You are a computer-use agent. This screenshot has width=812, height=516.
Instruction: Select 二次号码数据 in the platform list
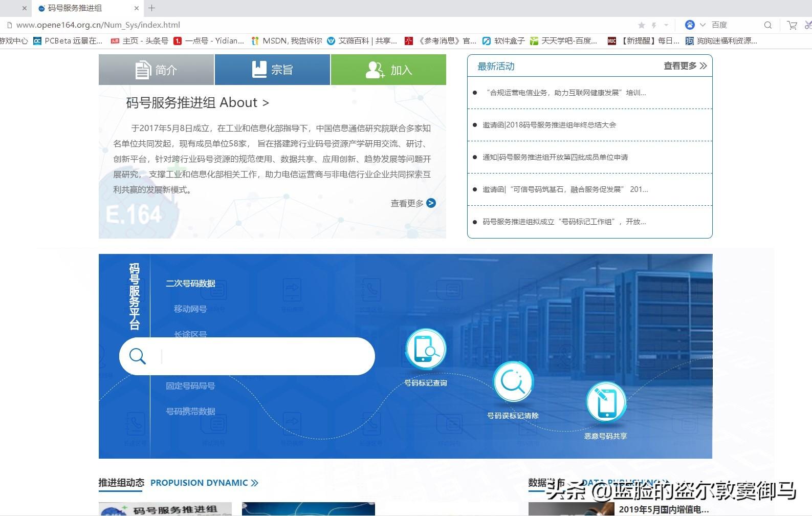[190, 283]
